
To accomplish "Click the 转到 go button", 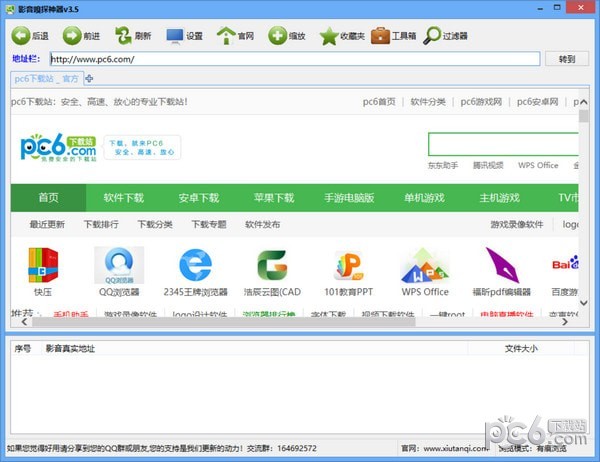I will [567, 59].
